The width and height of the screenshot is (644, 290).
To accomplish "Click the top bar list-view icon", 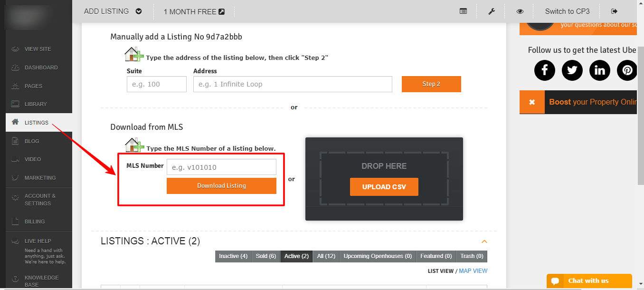I will (463, 11).
